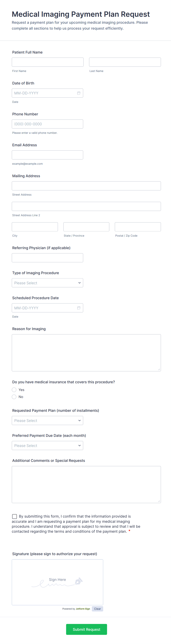This screenshot has height=644, width=171.
Task: Open the Date of Birth calendar icon
Action: tap(79, 93)
